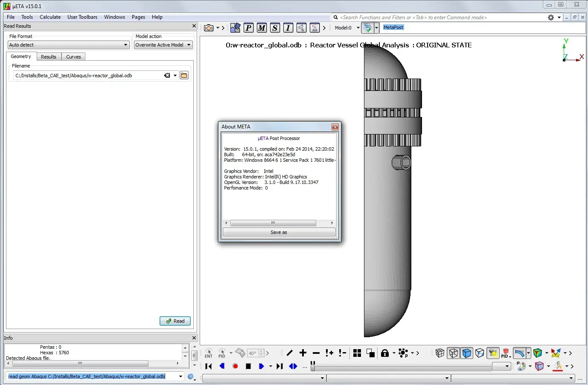Click the '!+' focus icon
Viewport: 588px width, 385px height.
[x=329, y=353]
